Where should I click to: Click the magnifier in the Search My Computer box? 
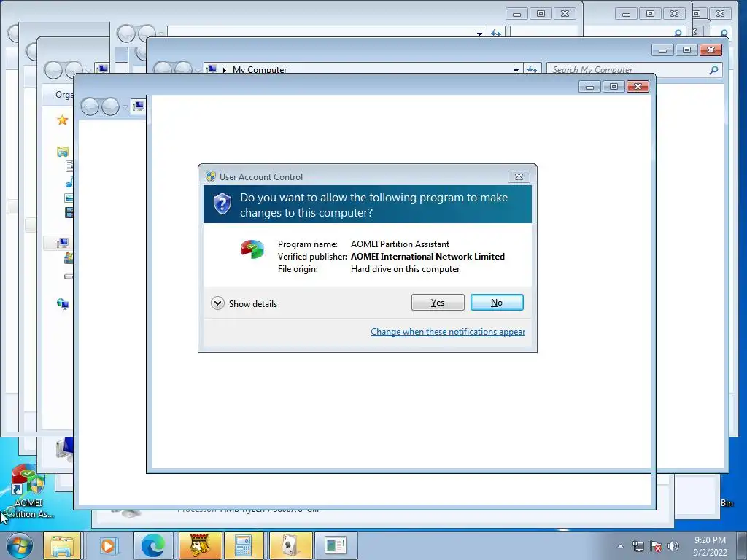[713, 70]
